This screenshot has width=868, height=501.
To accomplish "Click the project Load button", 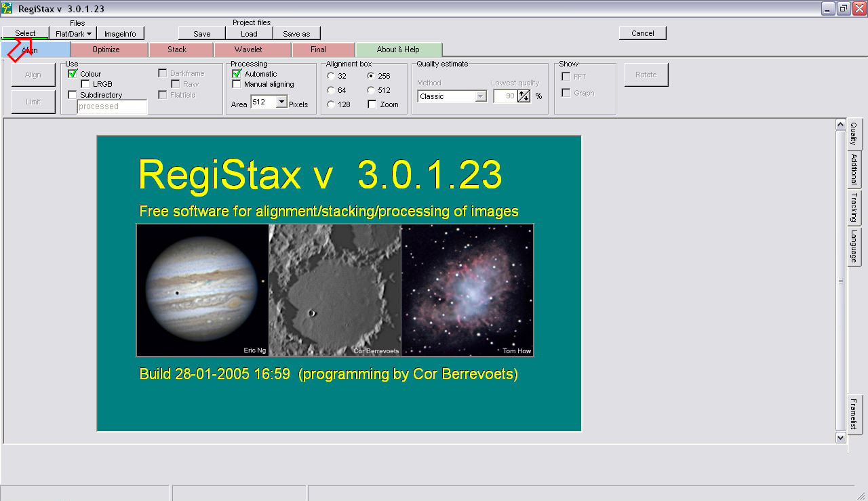I will (249, 33).
